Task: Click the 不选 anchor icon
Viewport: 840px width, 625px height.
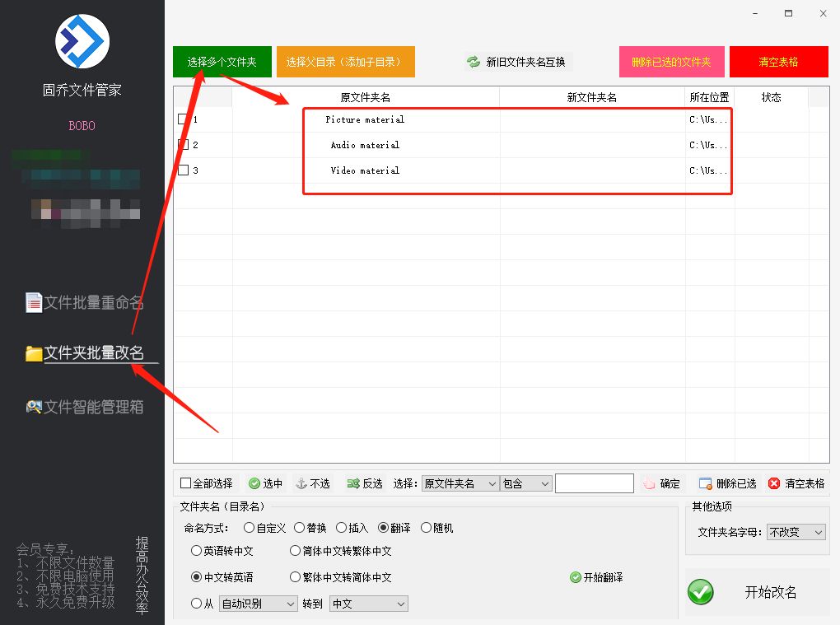Action: click(x=302, y=483)
